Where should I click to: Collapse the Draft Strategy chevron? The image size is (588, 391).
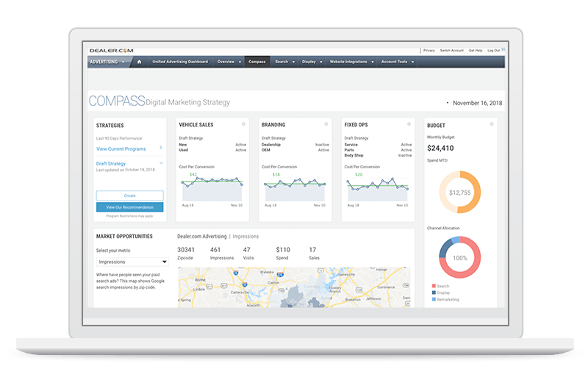point(161,163)
